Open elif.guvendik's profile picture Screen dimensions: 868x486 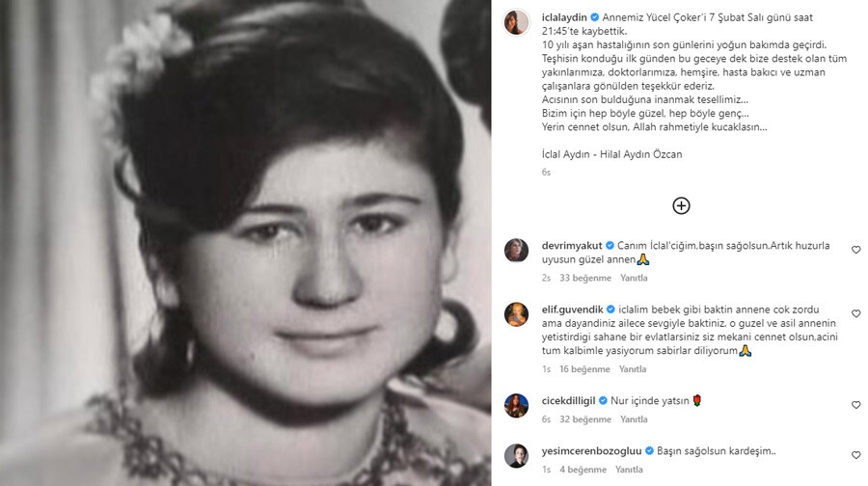[516, 313]
